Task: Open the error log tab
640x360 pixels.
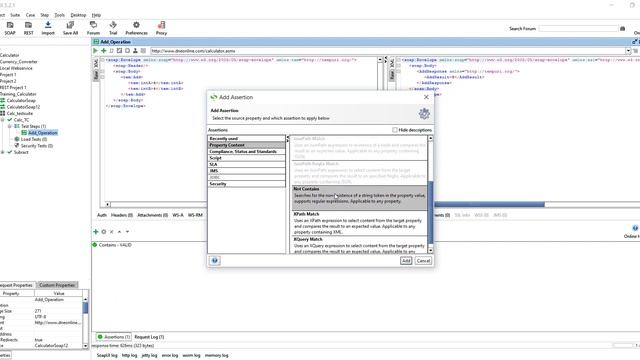Action: coord(170,356)
